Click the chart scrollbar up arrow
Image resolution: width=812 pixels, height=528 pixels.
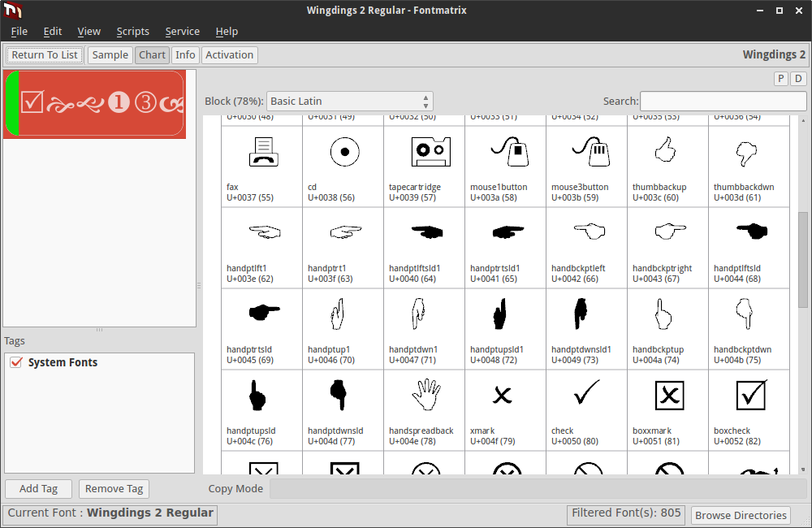[803, 120]
